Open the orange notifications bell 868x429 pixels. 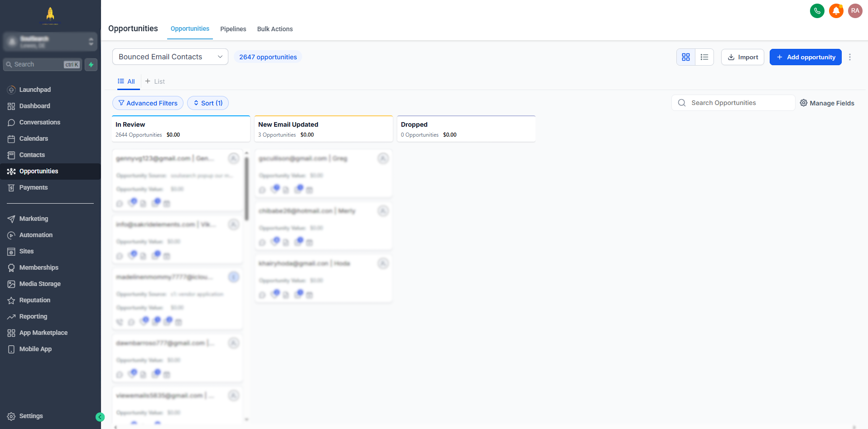(x=836, y=11)
